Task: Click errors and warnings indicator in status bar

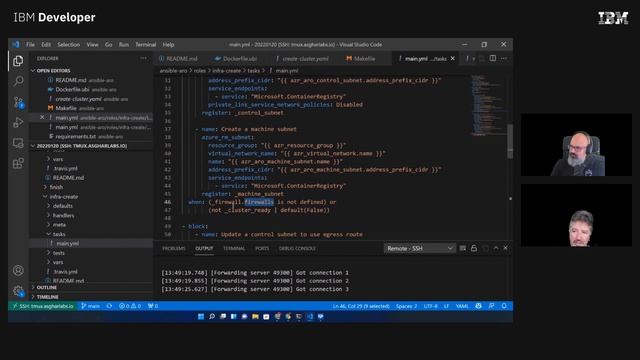Action: [x=130, y=306]
